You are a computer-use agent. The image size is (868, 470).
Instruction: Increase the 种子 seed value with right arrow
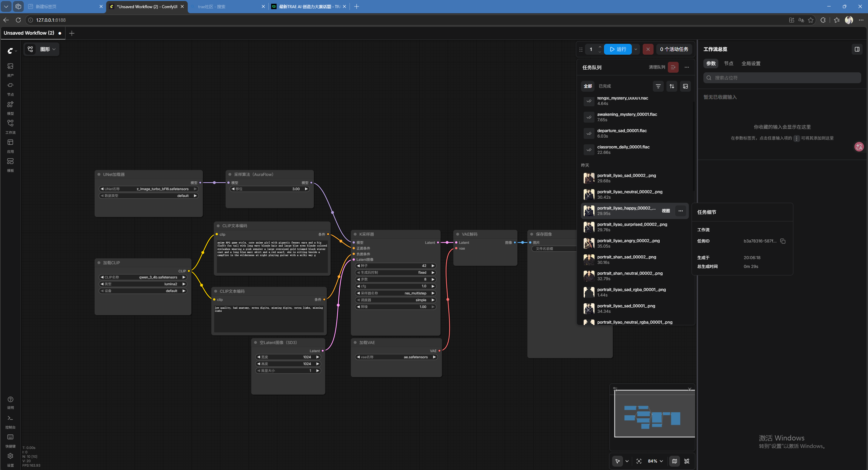[x=433, y=266]
